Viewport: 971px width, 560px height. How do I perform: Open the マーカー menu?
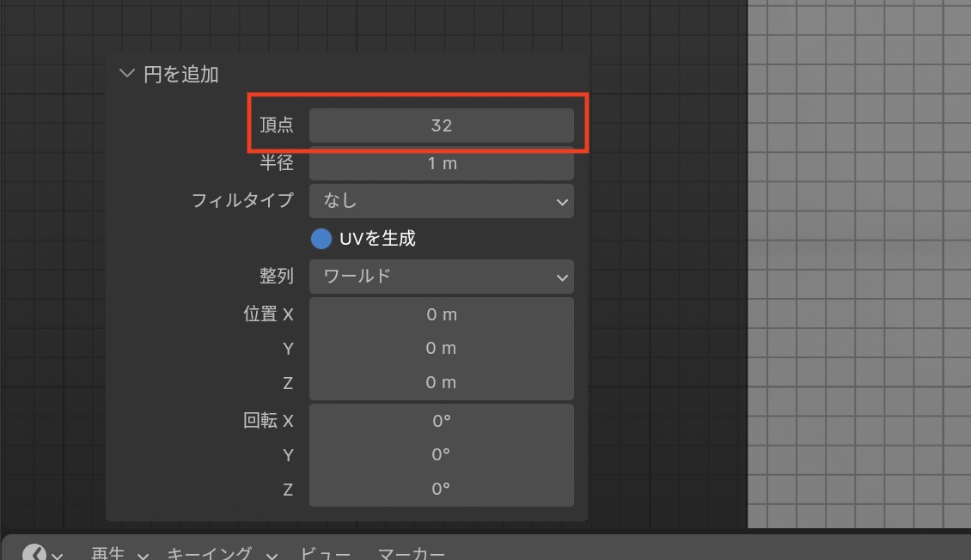click(x=411, y=554)
